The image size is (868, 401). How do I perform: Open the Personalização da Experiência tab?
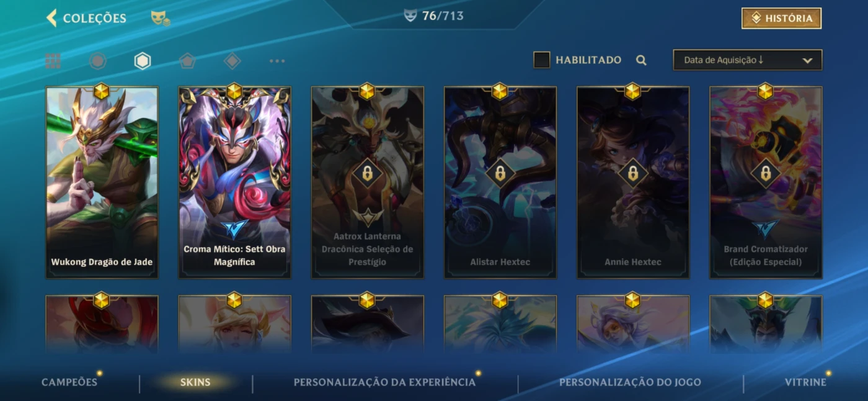click(384, 382)
